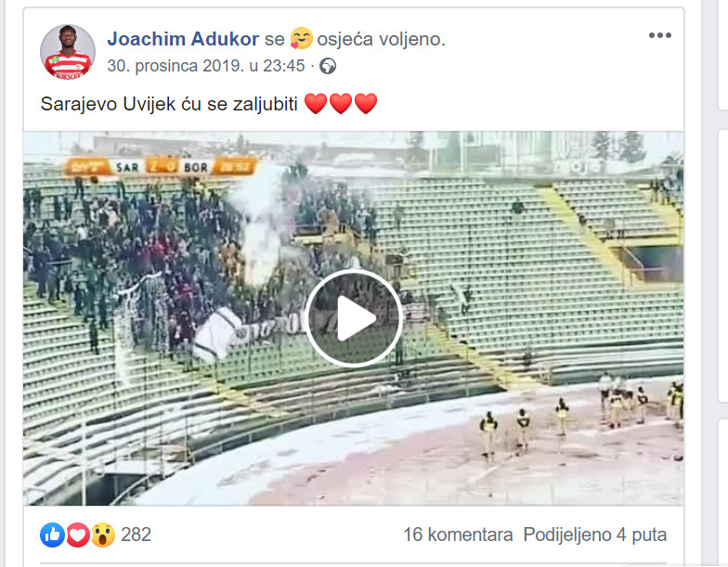
Task: View Podijeljeno 4 puta shares list
Action: [x=594, y=535]
